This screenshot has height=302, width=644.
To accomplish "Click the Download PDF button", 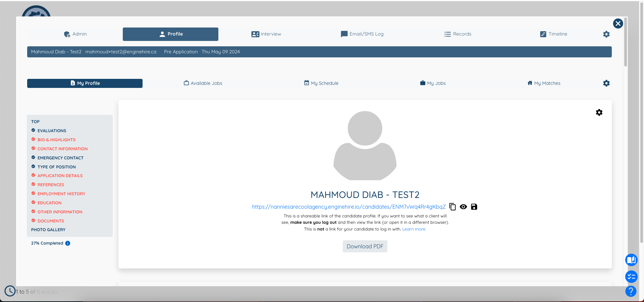I will [x=365, y=246].
